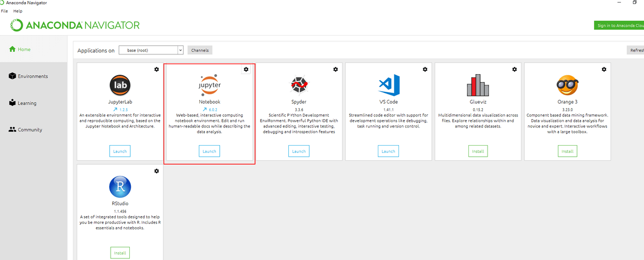Open RStudio gear settings menu
The width and height of the screenshot is (644, 260).
[x=156, y=171]
